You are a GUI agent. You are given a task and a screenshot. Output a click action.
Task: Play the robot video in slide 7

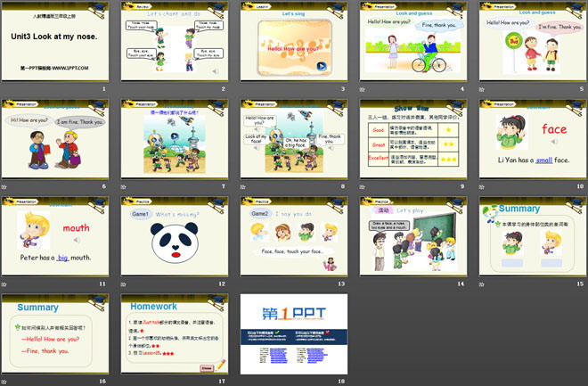pyautogui.click(x=175, y=136)
